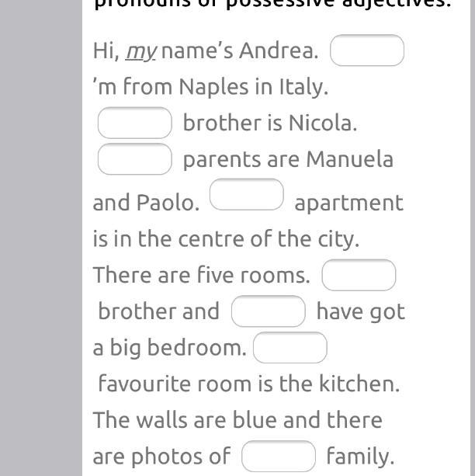Select the blank after "There are five rooms."

359,275
